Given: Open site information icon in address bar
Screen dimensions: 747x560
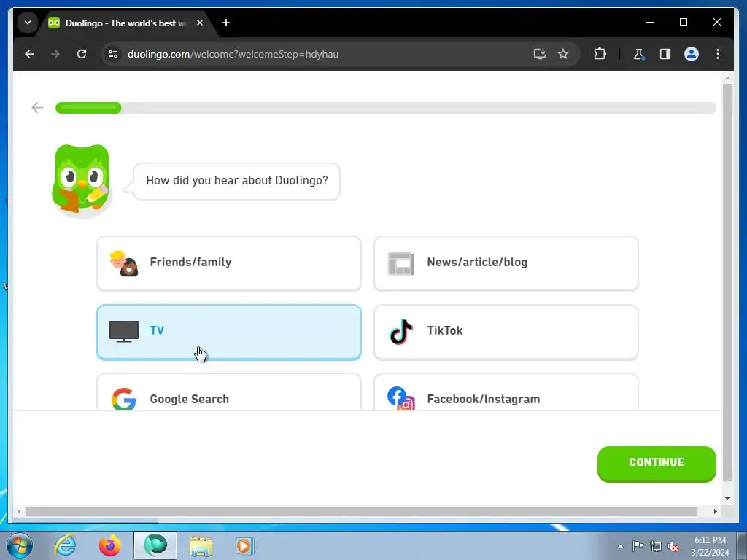Looking at the screenshot, I should tap(113, 54).
